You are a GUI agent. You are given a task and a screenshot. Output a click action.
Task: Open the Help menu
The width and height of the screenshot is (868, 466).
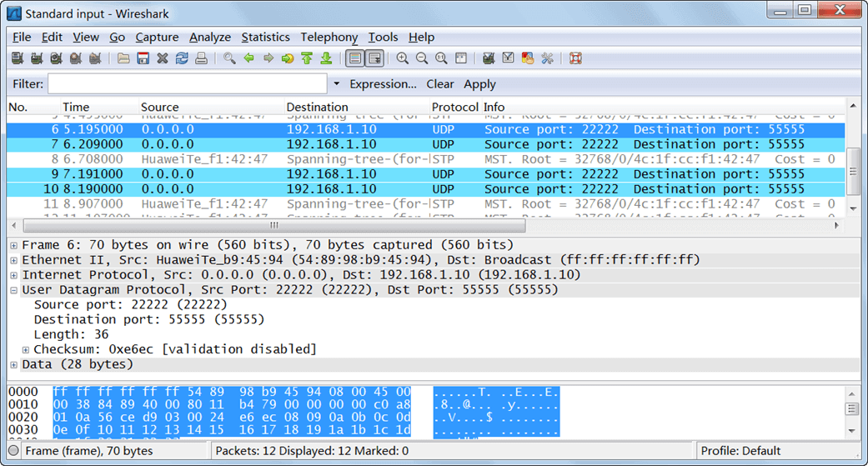421,37
